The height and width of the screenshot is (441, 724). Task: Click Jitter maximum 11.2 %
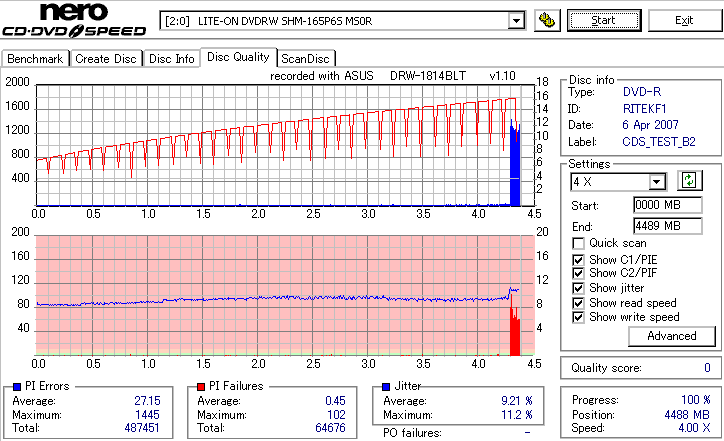(x=517, y=415)
